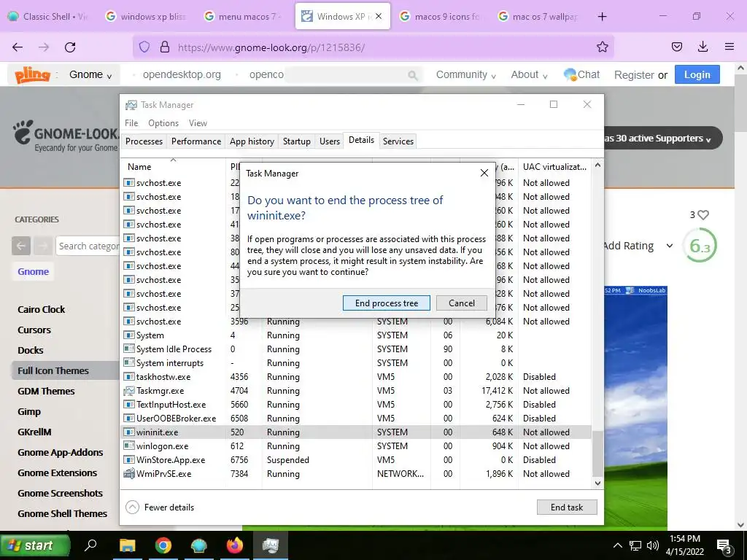The image size is (747, 560).
Task: Open Firefox Pocket save icon
Action: [676, 47]
